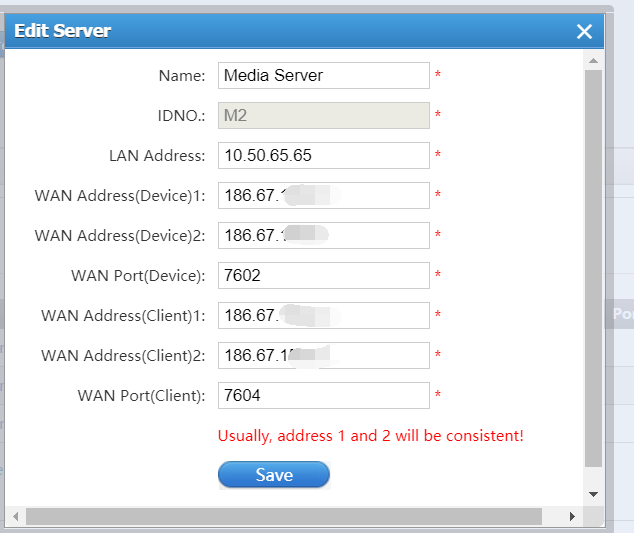This screenshot has width=634, height=533.
Task: Click the horizontal scrollbar left arrow
Action: click(16, 516)
